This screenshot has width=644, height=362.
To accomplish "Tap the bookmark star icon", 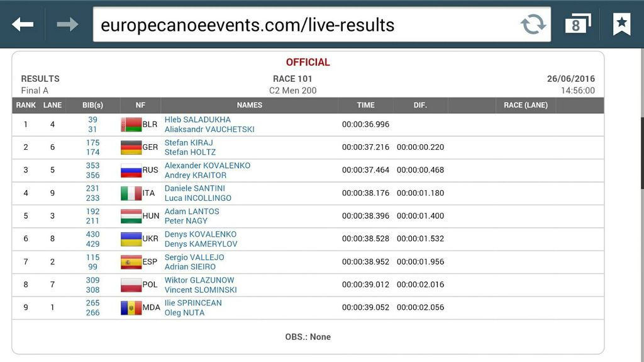I will coord(622,25).
